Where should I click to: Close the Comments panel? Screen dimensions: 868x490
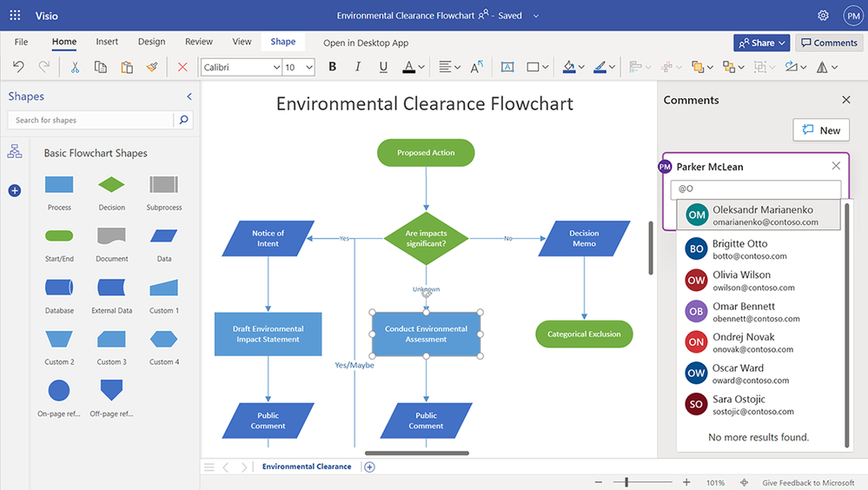[x=846, y=100]
